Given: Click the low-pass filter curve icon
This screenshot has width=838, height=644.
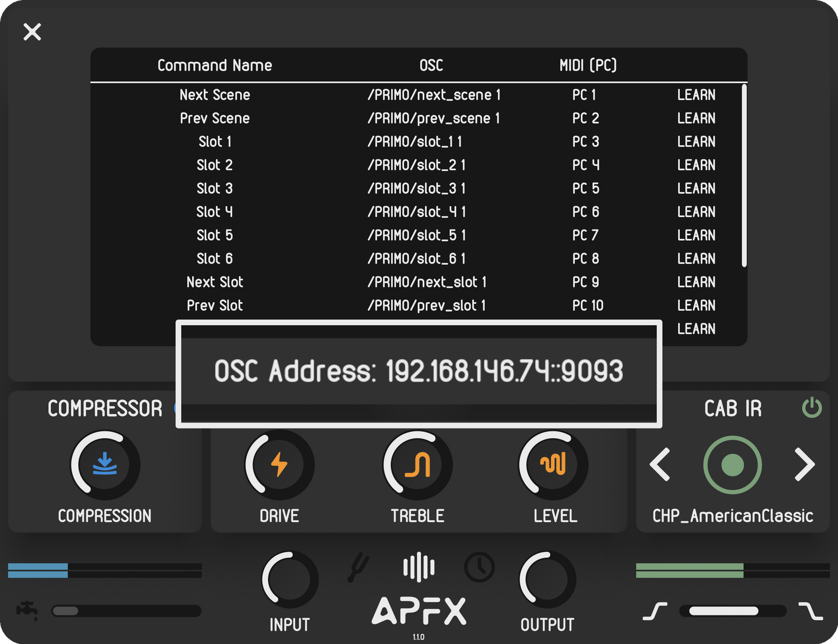Looking at the screenshot, I should [x=811, y=611].
